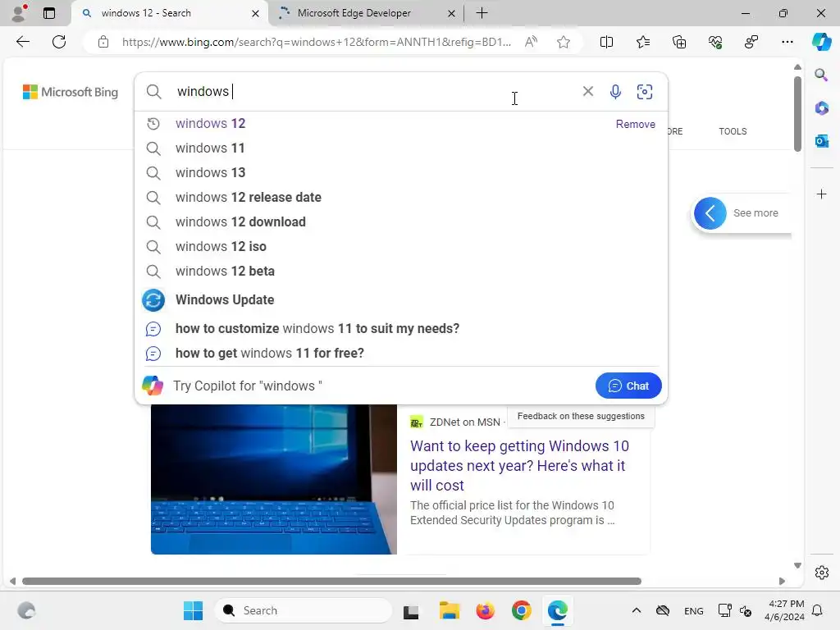Close the windows 12 - Search tab
Image resolution: width=840 pixels, height=630 pixels.
coord(256,13)
